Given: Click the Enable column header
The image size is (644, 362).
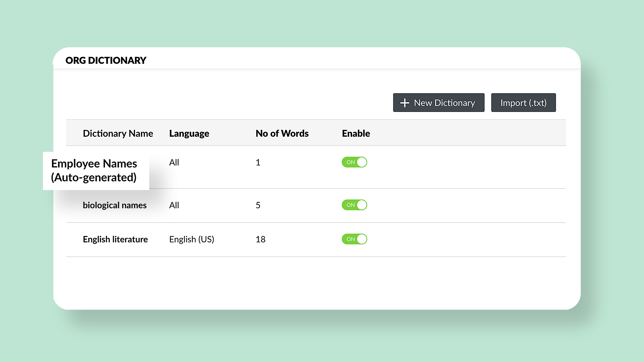Looking at the screenshot, I should (356, 133).
